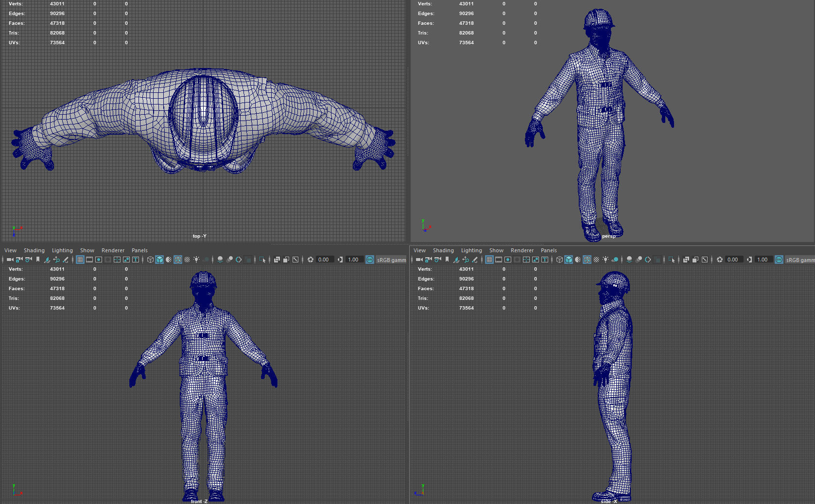Click Multisample Anti-aliasing icon in front view toolbar

point(239,260)
